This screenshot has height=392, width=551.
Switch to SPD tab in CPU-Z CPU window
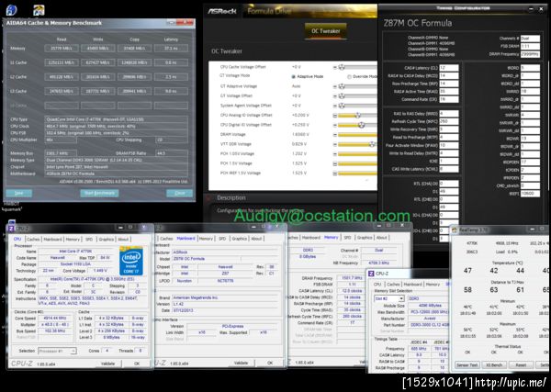click(x=89, y=240)
